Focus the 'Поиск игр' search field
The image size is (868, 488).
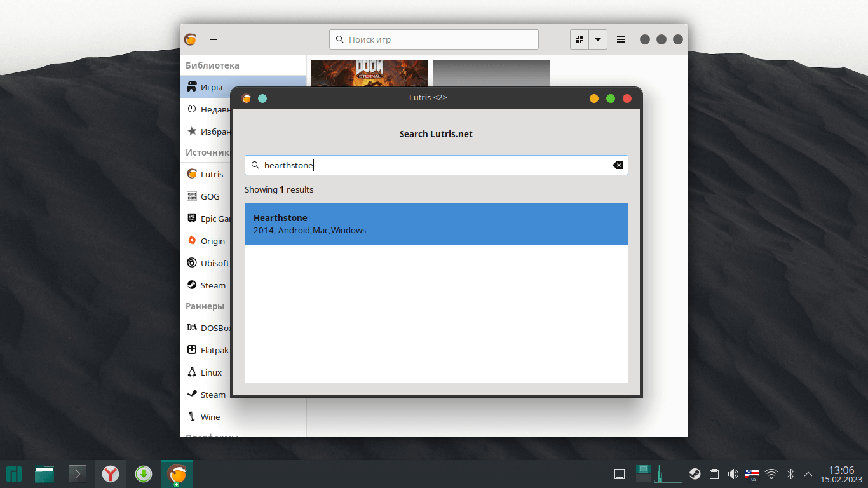coord(434,39)
